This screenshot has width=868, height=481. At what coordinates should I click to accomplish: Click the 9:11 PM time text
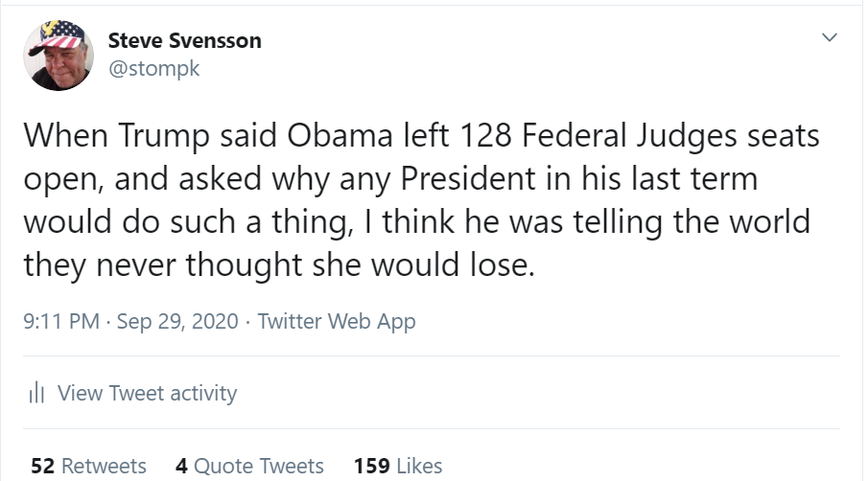[59, 321]
